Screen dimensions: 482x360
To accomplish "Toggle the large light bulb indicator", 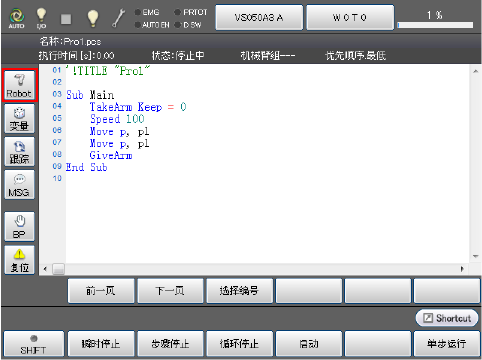I will [92, 18].
